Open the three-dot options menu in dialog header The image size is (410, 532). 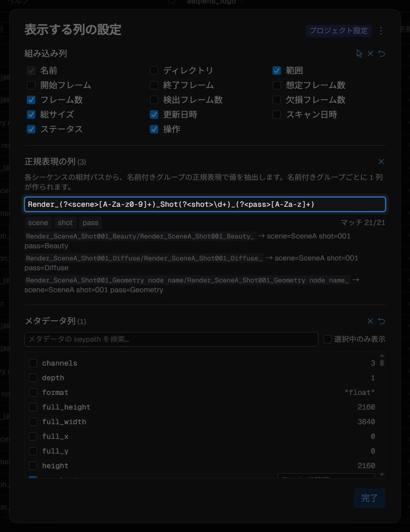click(x=381, y=31)
